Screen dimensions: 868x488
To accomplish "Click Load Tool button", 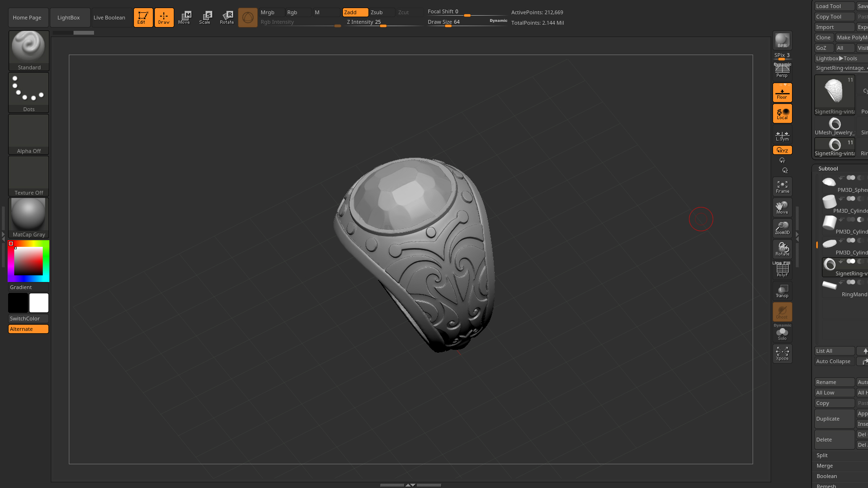I will [834, 6].
